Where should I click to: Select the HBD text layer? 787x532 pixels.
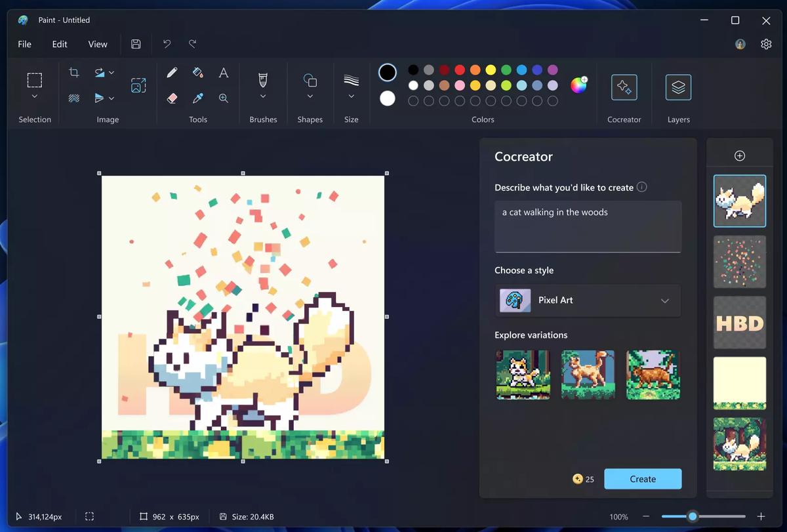[740, 323]
